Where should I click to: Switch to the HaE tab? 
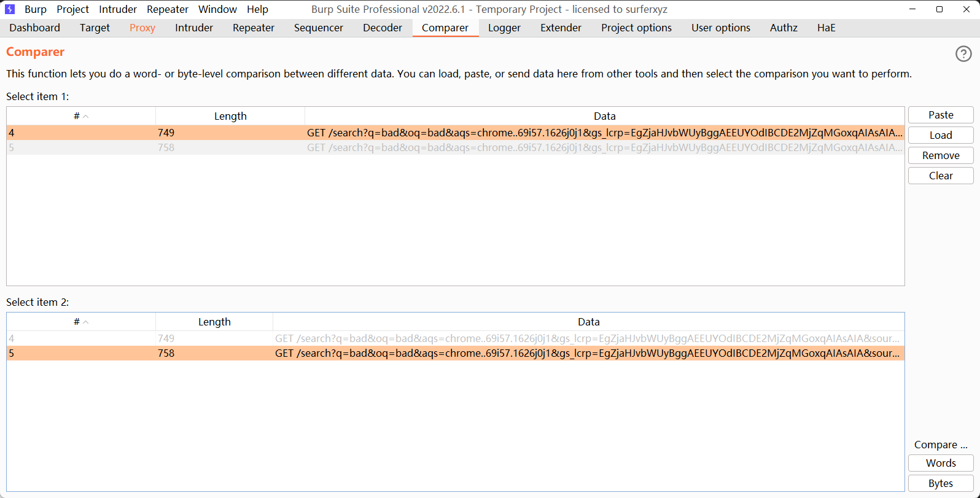[x=826, y=28]
